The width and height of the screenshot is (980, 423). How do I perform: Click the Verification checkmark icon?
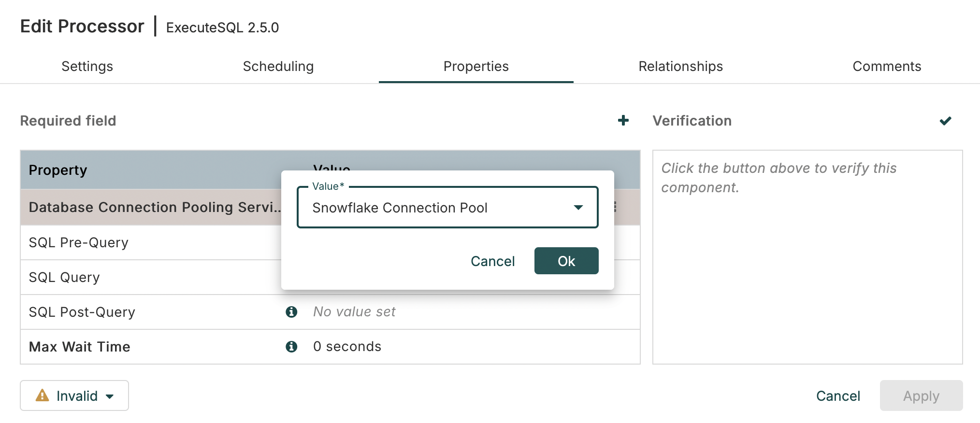945,121
